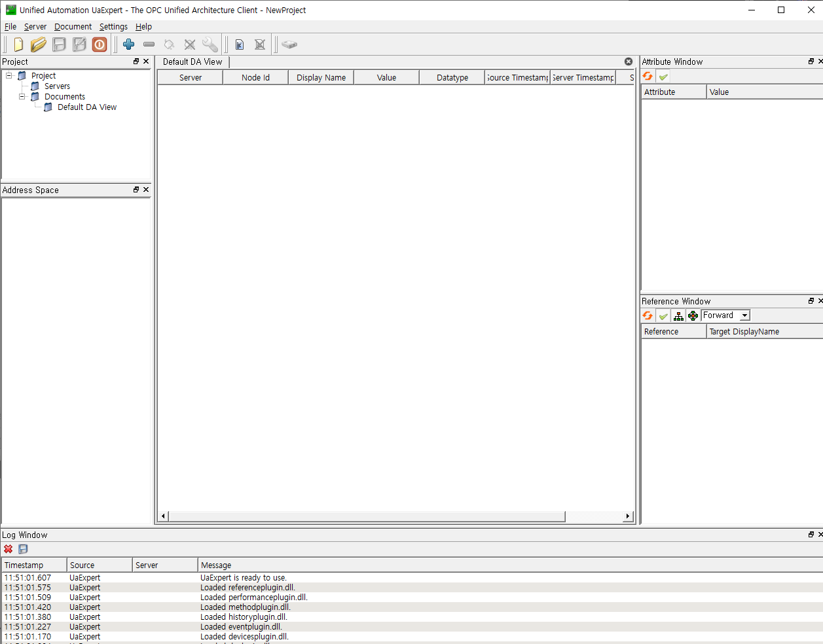Close the Default DA View tab
This screenshot has height=644, width=823.
coord(629,62)
